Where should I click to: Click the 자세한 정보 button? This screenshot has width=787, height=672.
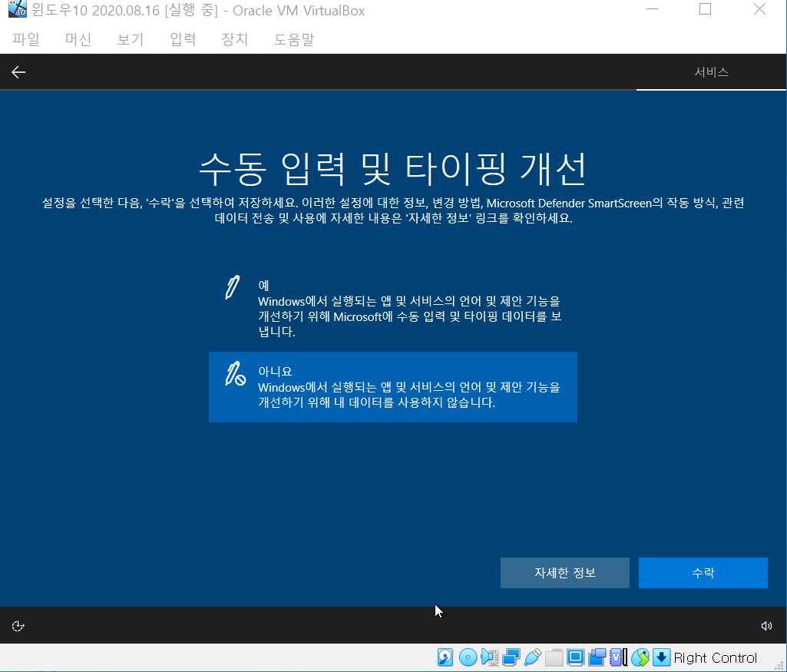[564, 573]
